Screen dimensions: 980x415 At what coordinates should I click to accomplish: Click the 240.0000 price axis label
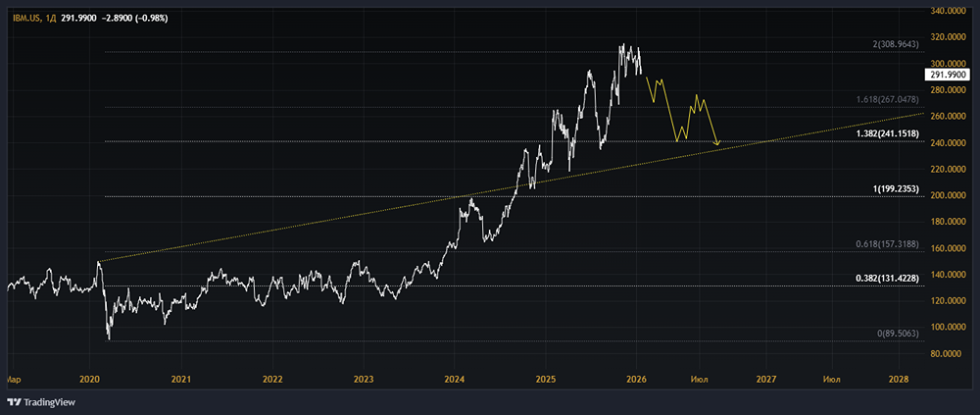coord(948,142)
